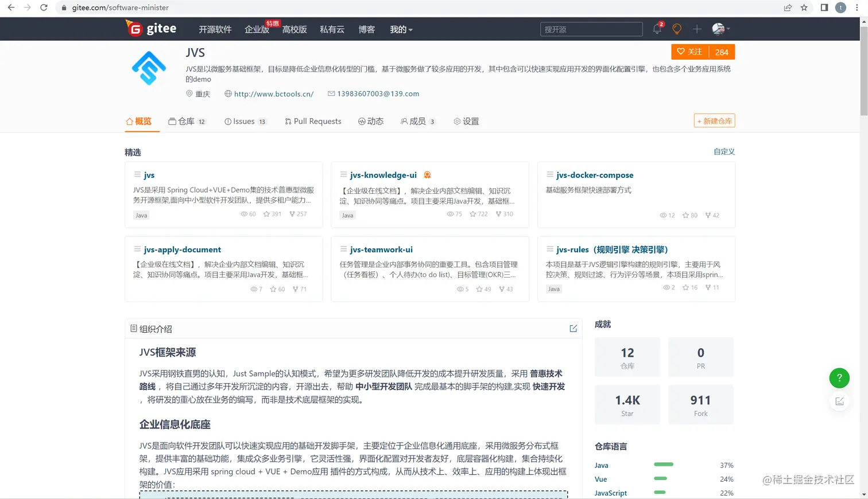The image size is (868, 499).
Task: Open the 开源软件 menu
Action: [215, 29]
